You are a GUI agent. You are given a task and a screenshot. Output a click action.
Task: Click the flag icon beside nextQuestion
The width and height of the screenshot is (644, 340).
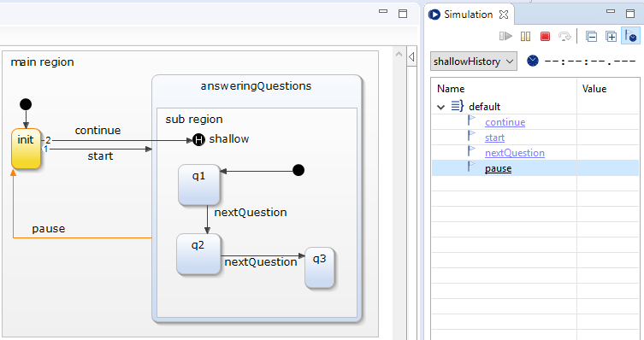(471, 152)
